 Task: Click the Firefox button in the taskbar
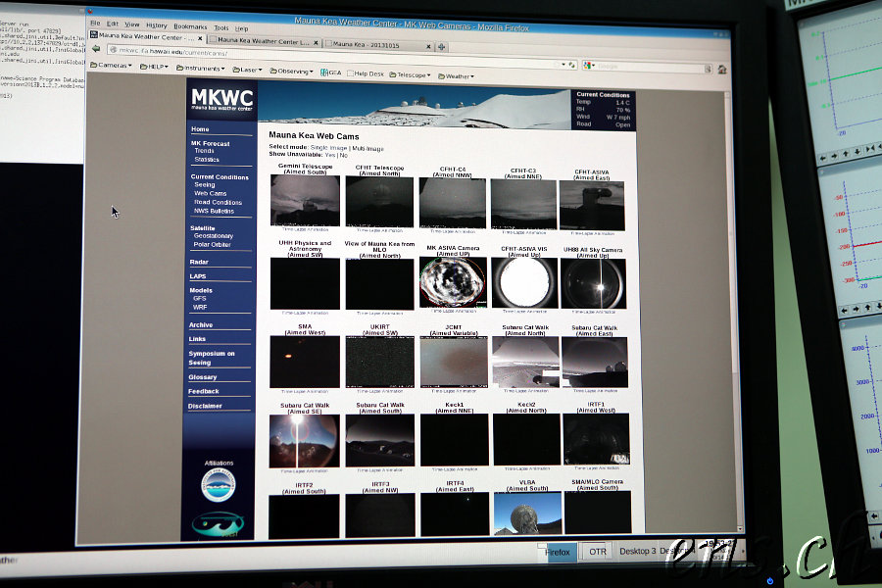click(x=557, y=552)
